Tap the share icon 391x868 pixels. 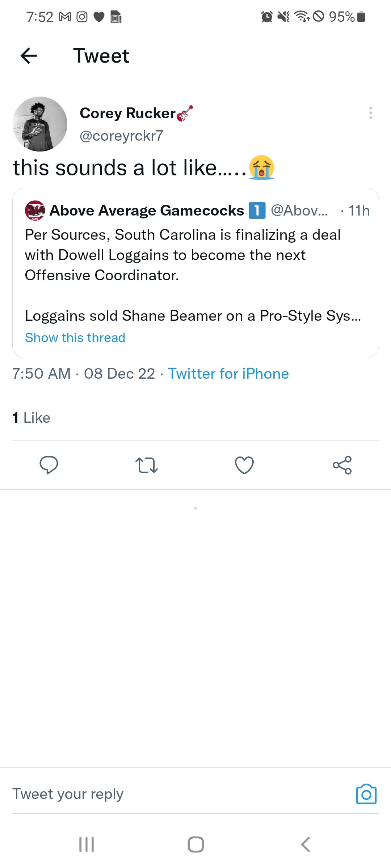coord(342,465)
